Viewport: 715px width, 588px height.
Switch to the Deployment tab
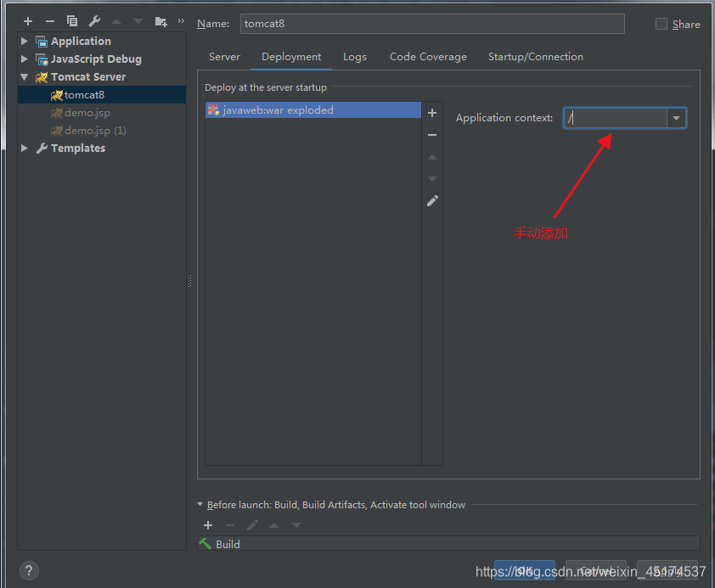[291, 57]
